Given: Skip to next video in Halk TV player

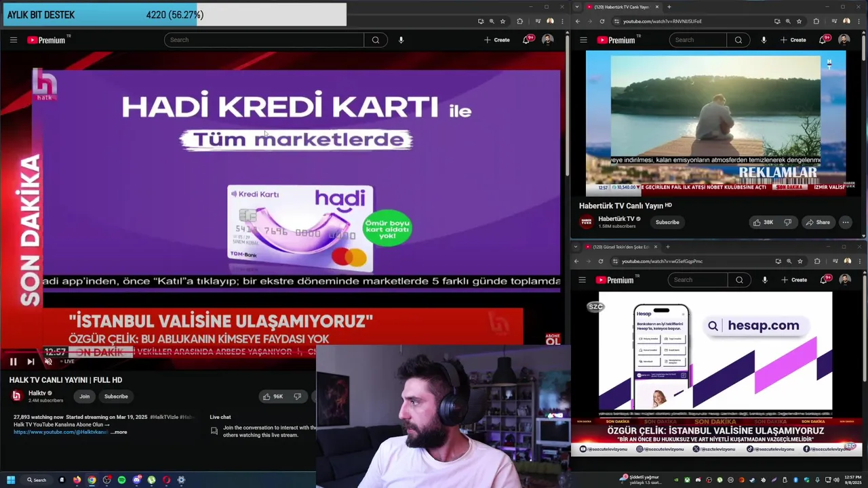Looking at the screenshot, I should (31, 361).
